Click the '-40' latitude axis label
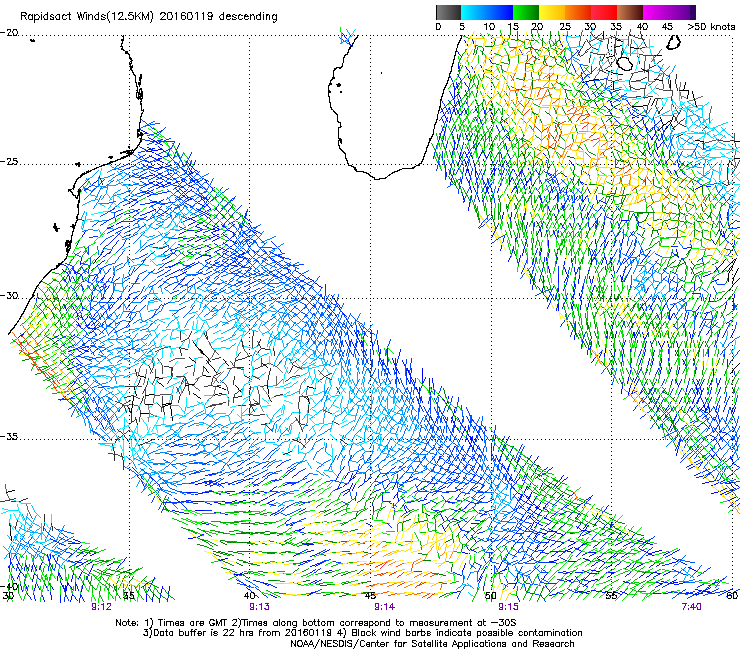The height and width of the screenshot is (650, 740). tap(9, 586)
